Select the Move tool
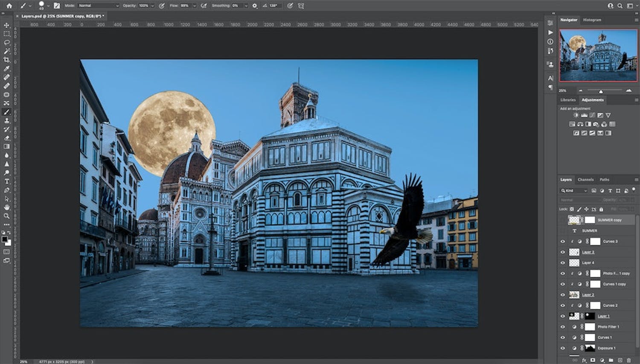 pyautogui.click(x=6, y=26)
